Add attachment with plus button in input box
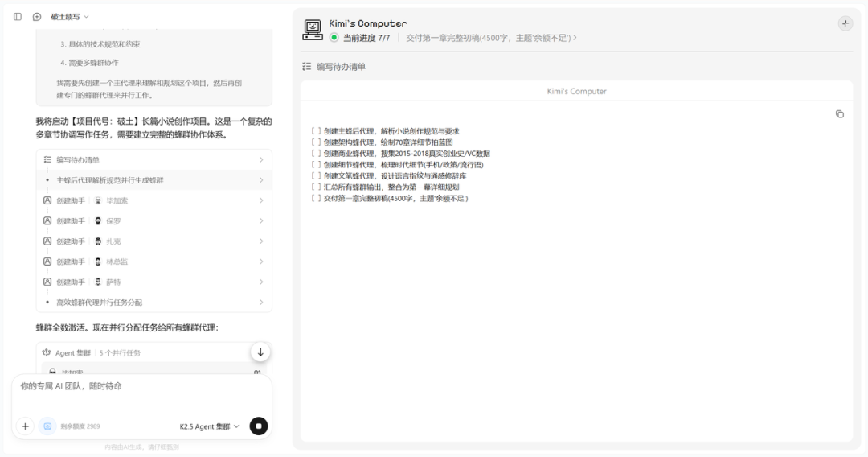The height and width of the screenshot is (457, 868). [25, 426]
